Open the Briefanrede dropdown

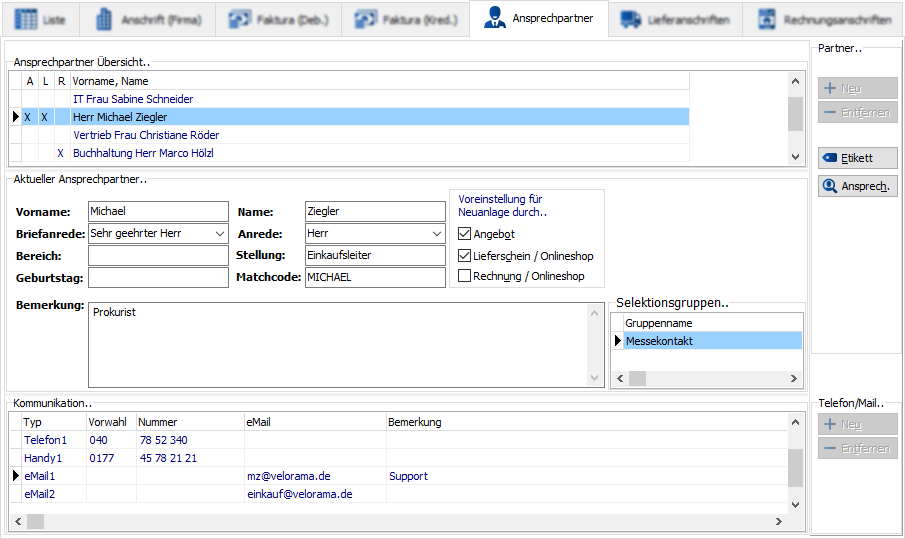click(219, 234)
